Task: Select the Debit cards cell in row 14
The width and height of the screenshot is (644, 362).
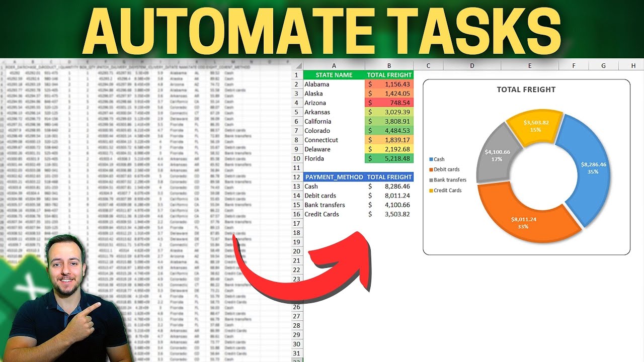Action: (334, 196)
